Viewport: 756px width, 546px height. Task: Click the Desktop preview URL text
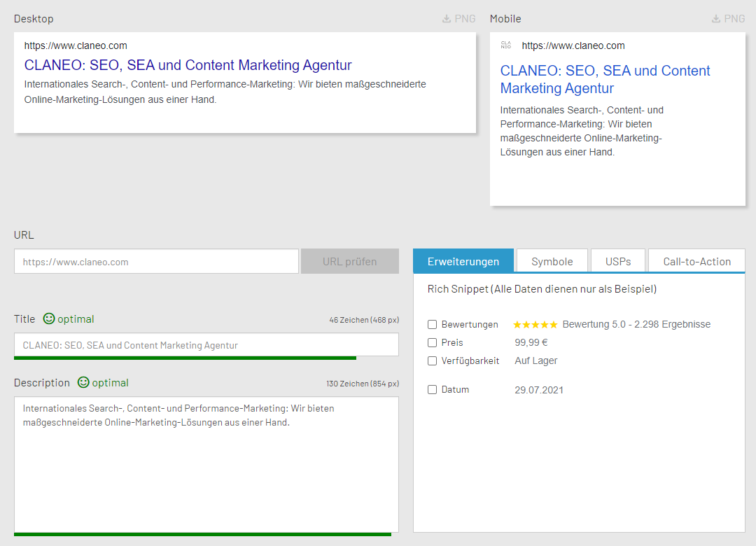click(76, 45)
